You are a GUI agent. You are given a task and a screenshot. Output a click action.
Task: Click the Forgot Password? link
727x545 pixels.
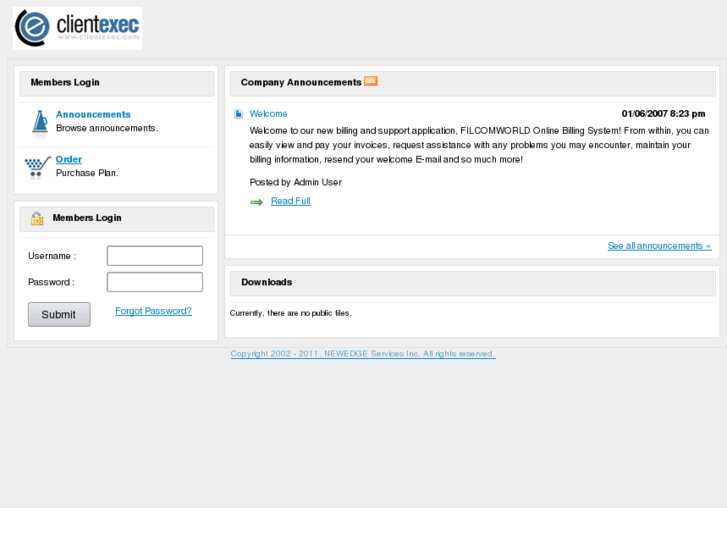[x=153, y=311]
